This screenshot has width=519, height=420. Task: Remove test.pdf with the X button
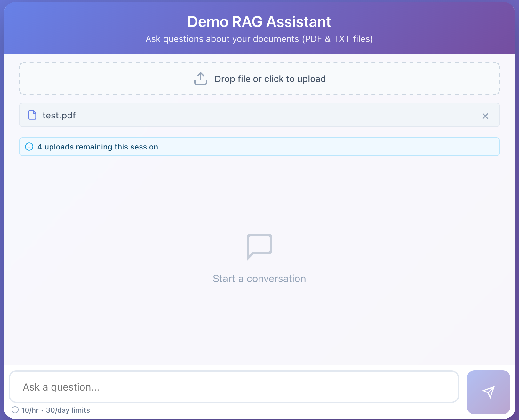[x=485, y=116]
